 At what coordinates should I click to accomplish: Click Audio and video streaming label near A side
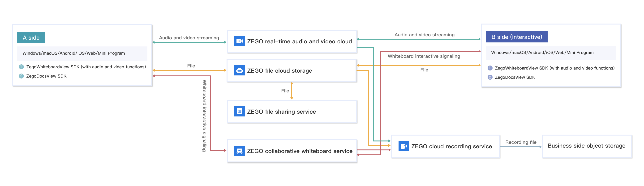point(189,38)
